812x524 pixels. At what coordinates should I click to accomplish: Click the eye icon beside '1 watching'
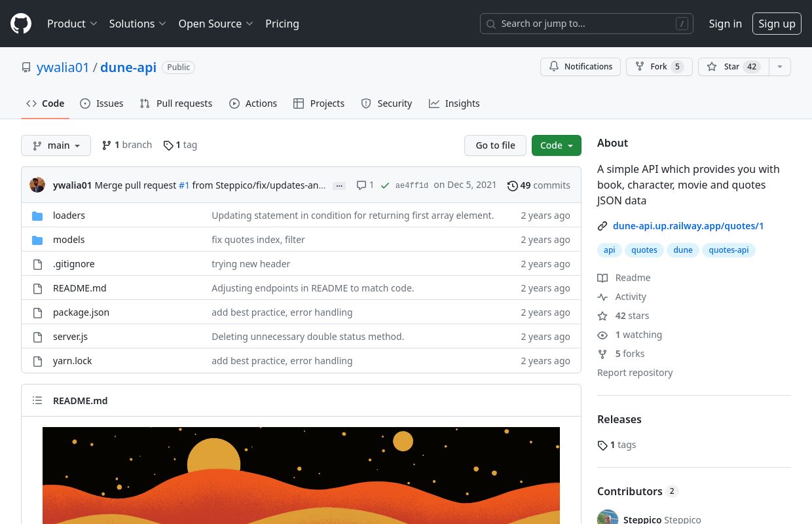click(602, 335)
